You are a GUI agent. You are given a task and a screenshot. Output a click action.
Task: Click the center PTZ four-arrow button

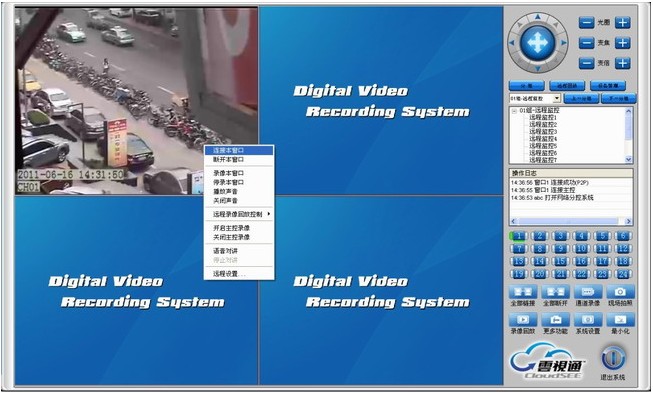[538, 43]
